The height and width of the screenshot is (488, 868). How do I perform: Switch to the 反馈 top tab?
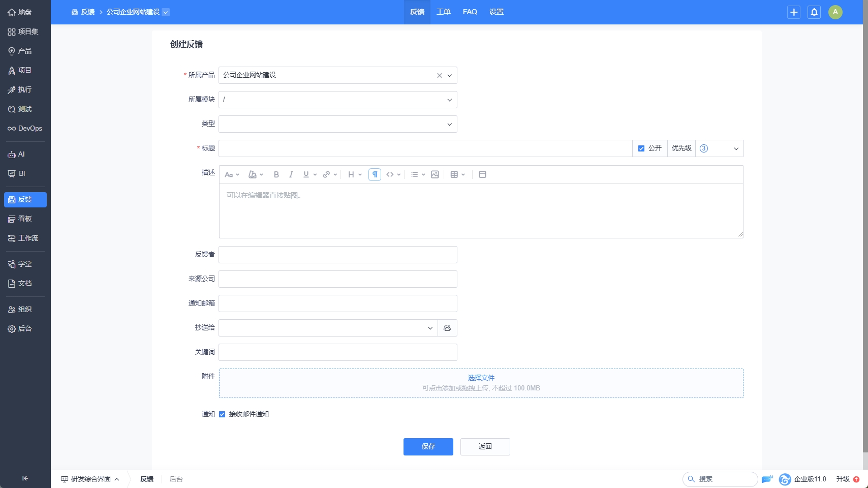click(417, 12)
